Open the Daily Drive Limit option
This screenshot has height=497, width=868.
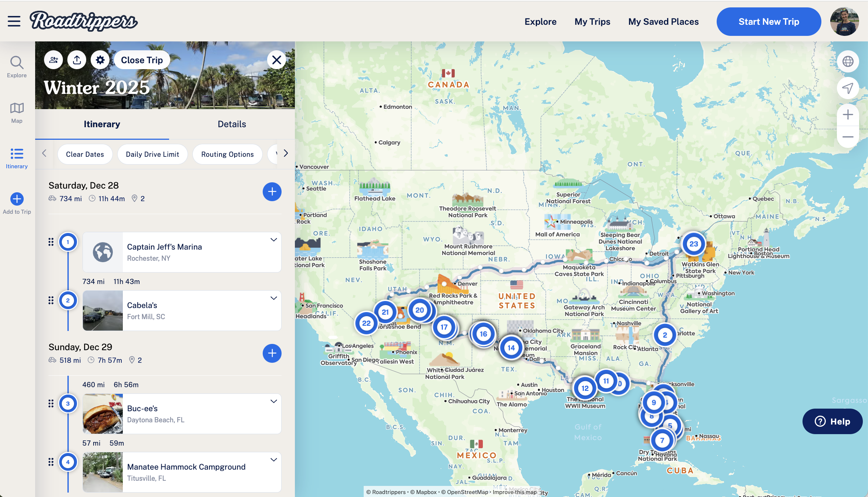tap(152, 154)
